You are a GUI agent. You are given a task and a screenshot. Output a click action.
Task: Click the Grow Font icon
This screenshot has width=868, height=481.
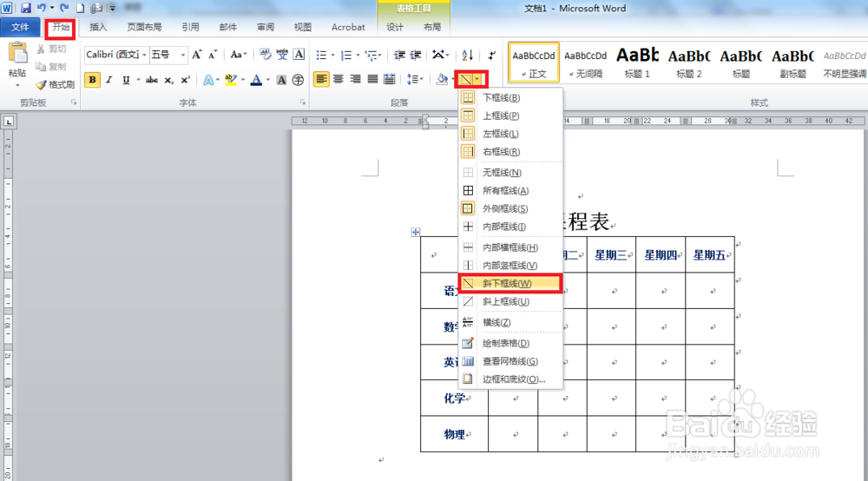(x=197, y=54)
